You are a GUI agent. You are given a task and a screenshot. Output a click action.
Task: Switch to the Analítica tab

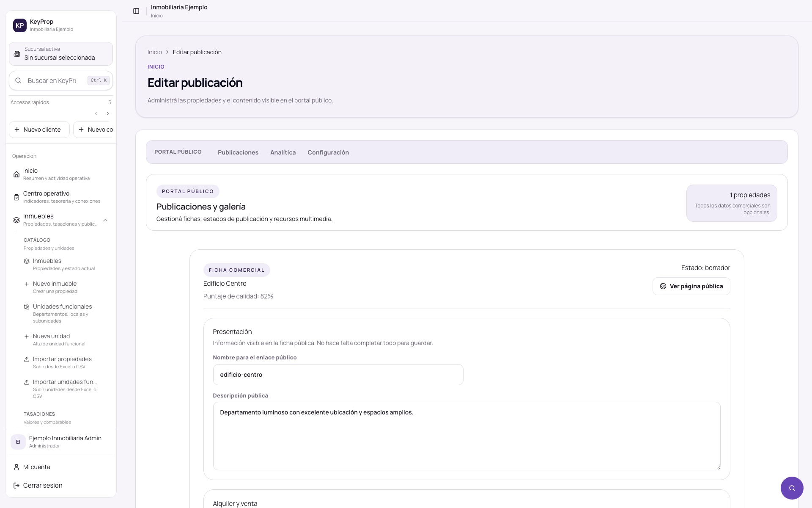tap(283, 152)
